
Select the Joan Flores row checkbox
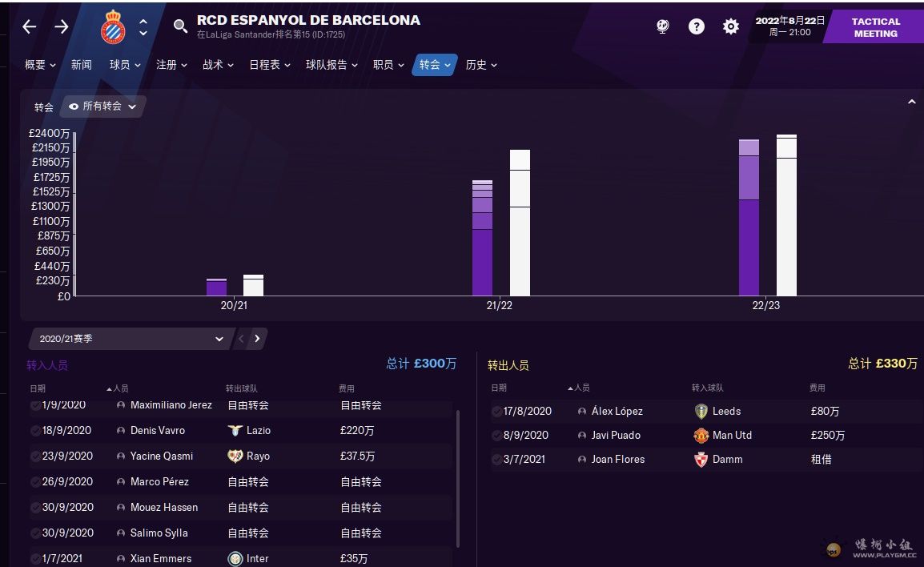tap(496, 459)
